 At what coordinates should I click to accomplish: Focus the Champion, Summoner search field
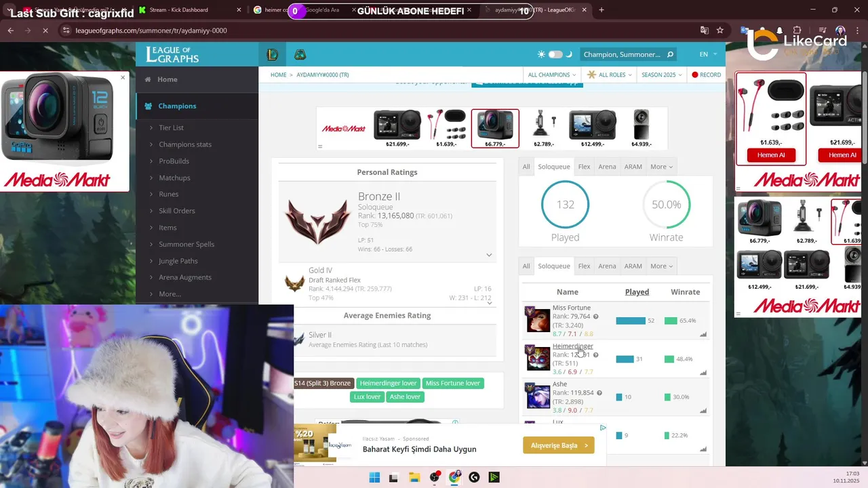click(x=623, y=54)
